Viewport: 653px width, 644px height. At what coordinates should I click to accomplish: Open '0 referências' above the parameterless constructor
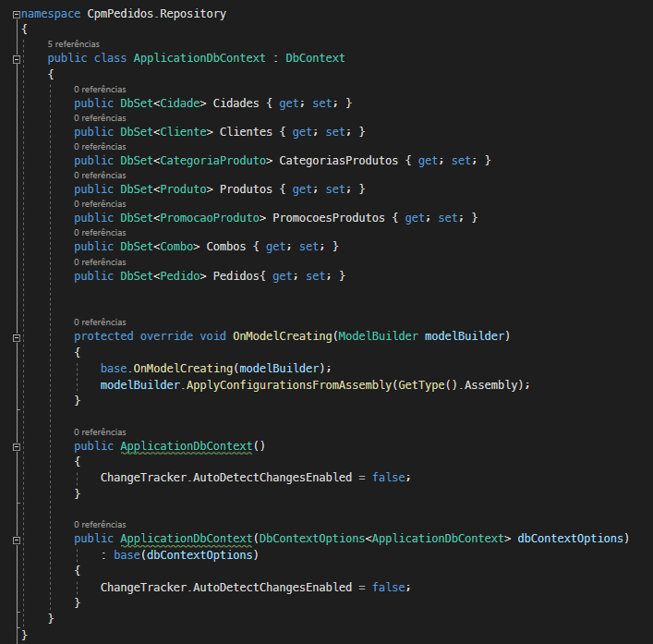pyautogui.click(x=100, y=432)
